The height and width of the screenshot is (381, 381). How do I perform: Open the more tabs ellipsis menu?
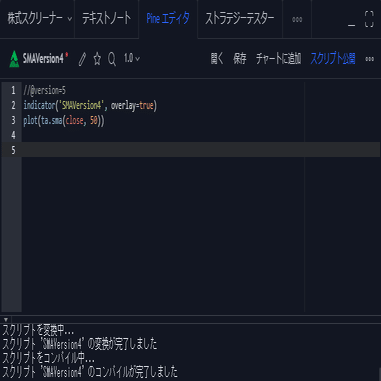pyautogui.click(x=297, y=19)
